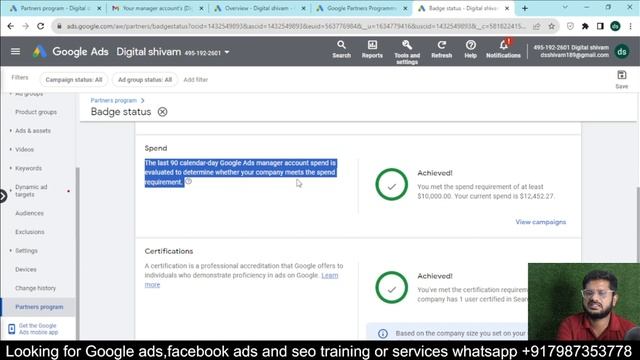
Task: Click the shield extension icon
Action: click(x=570, y=26)
